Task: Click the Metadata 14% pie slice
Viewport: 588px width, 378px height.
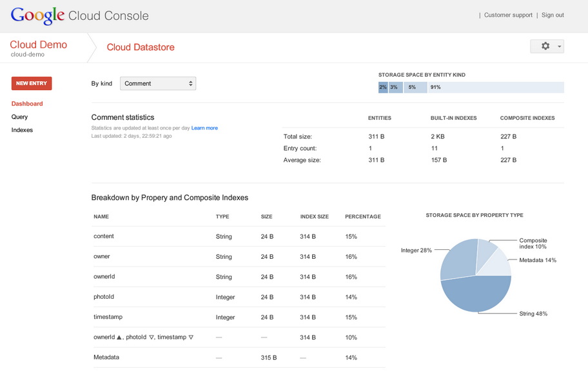Action: tap(499, 265)
